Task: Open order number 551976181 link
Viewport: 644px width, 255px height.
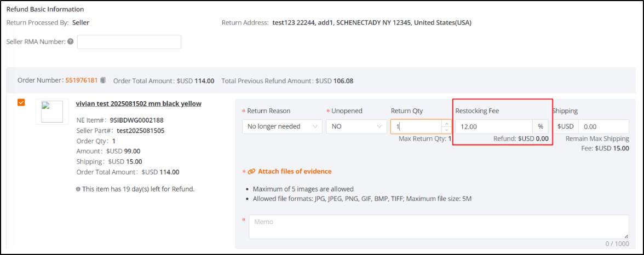Action: (x=82, y=80)
